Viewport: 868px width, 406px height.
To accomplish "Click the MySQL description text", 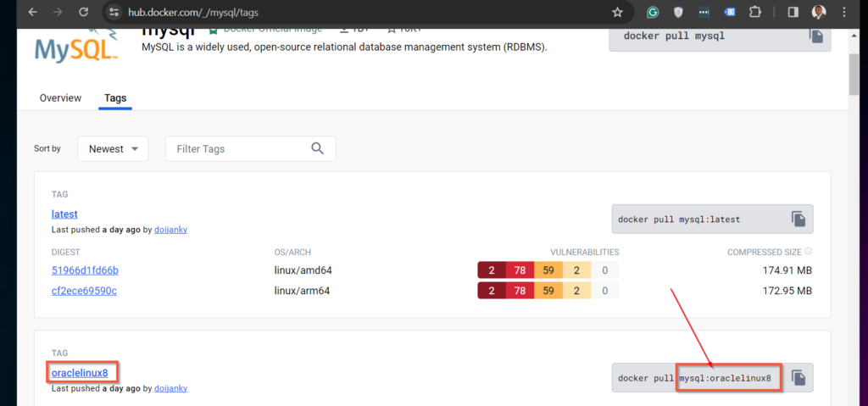I will click(x=344, y=47).
